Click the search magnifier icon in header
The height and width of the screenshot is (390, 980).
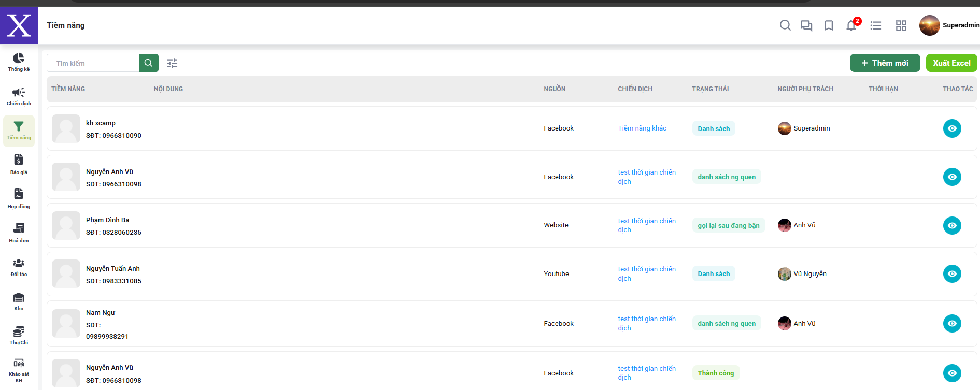tap(785, 25)
